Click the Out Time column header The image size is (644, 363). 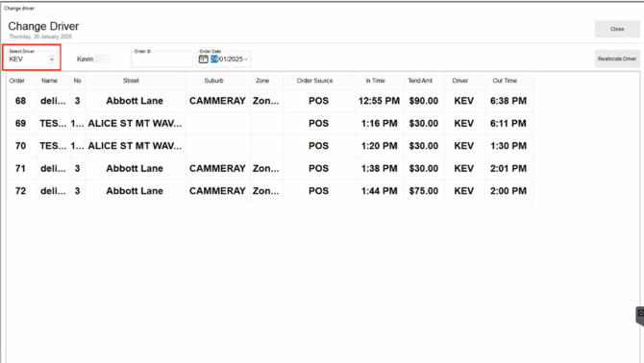505,81
